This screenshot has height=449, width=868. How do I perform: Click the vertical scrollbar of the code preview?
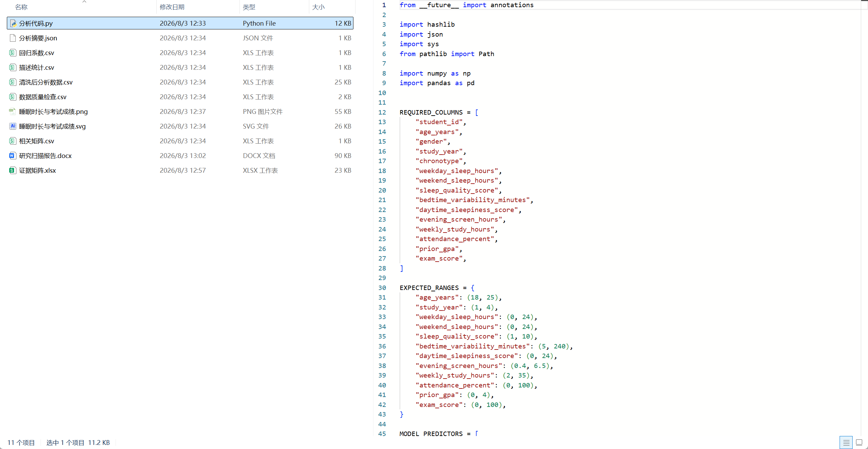coord(864,219)
